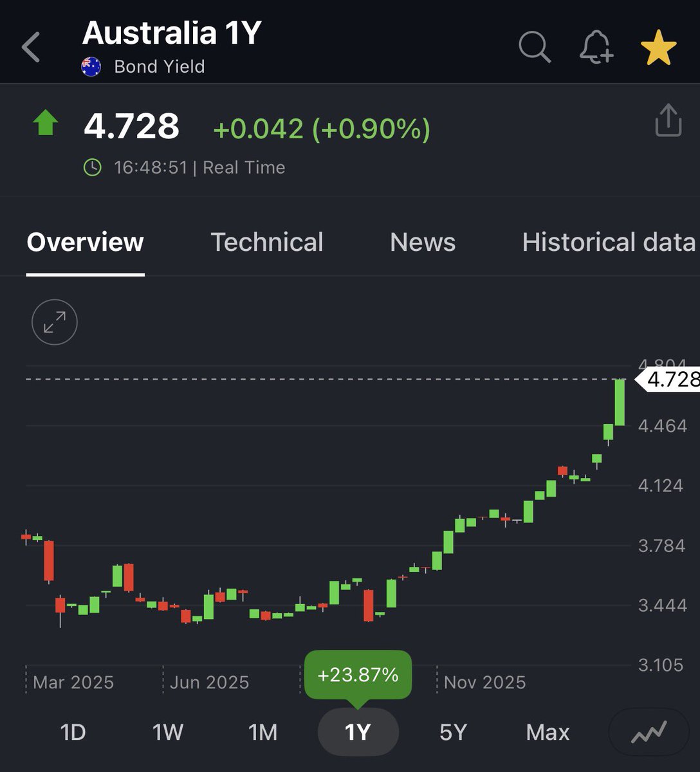Image resolution: width=700 pixels, height=772 pixels.
Task: Tap the 4.464 y-axis value
Action: (x=663, y=426)
